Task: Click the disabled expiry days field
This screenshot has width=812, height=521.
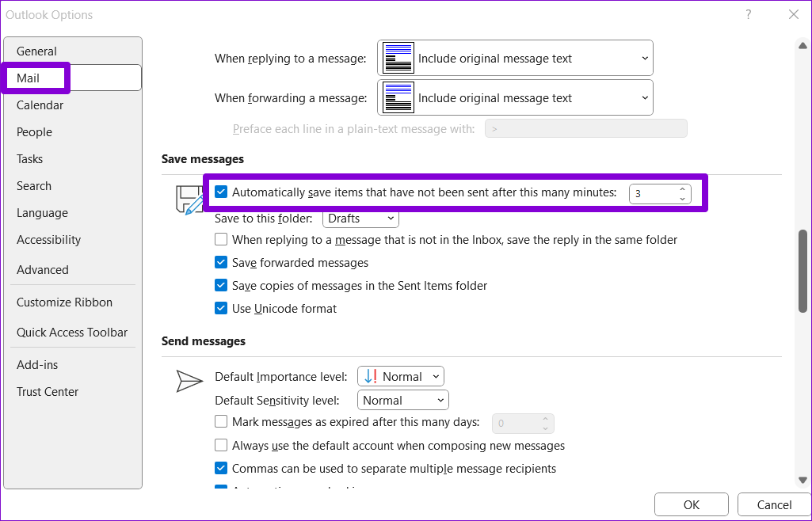Action: click(523, 424)
